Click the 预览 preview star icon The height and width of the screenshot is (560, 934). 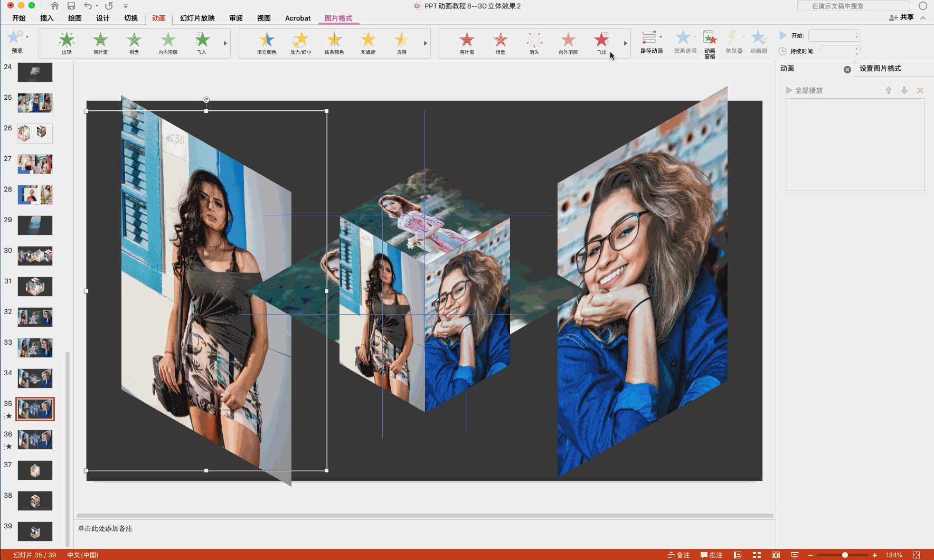click(x=15, y=39)
